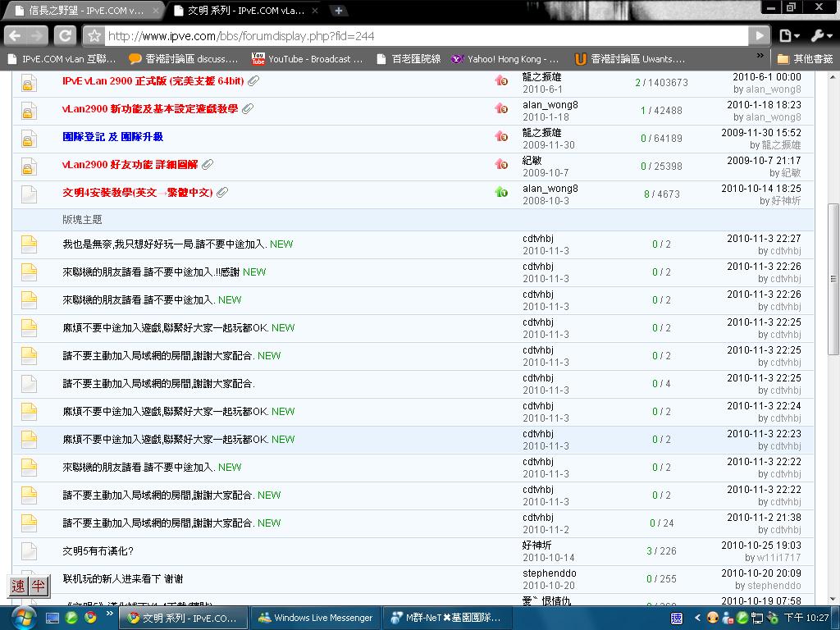
Task: Click the bookmark star in address bar
Action: [95, 36]
